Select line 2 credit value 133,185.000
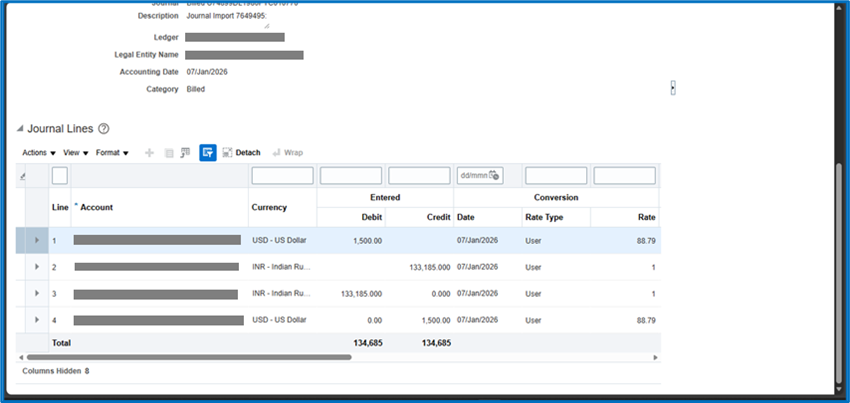 pos(430,267)
